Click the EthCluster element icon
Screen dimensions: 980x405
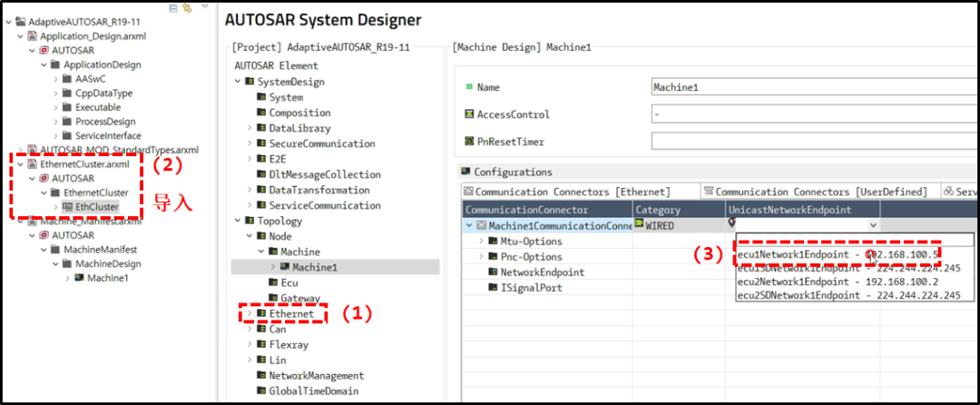pos(67,206)
